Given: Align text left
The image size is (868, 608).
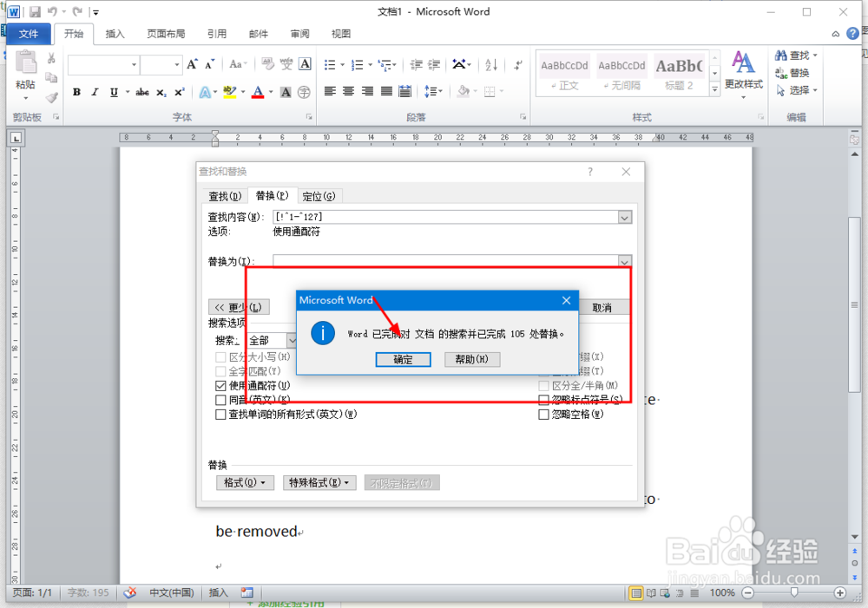Looking at the screenshot, I should pos(330,91).
